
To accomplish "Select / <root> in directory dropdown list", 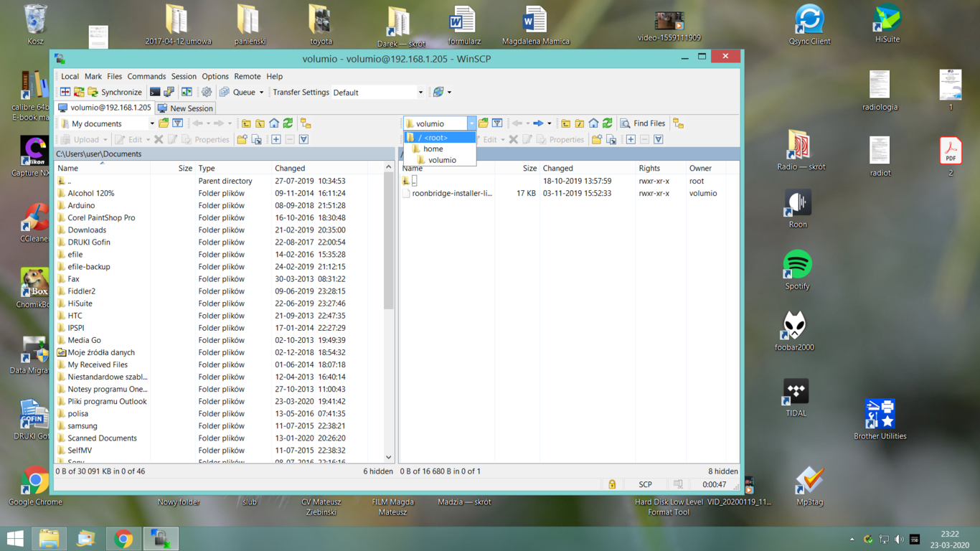I will coord(440,138).
